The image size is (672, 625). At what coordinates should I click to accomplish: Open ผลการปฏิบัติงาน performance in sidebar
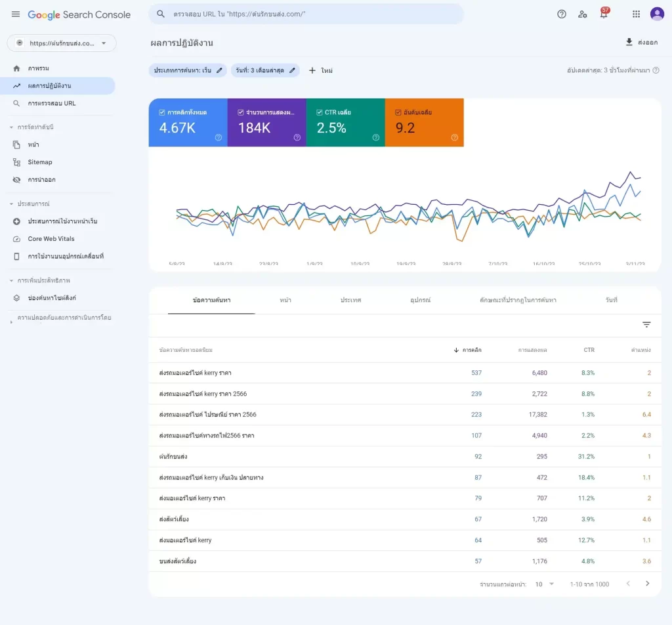click(58, 86)
